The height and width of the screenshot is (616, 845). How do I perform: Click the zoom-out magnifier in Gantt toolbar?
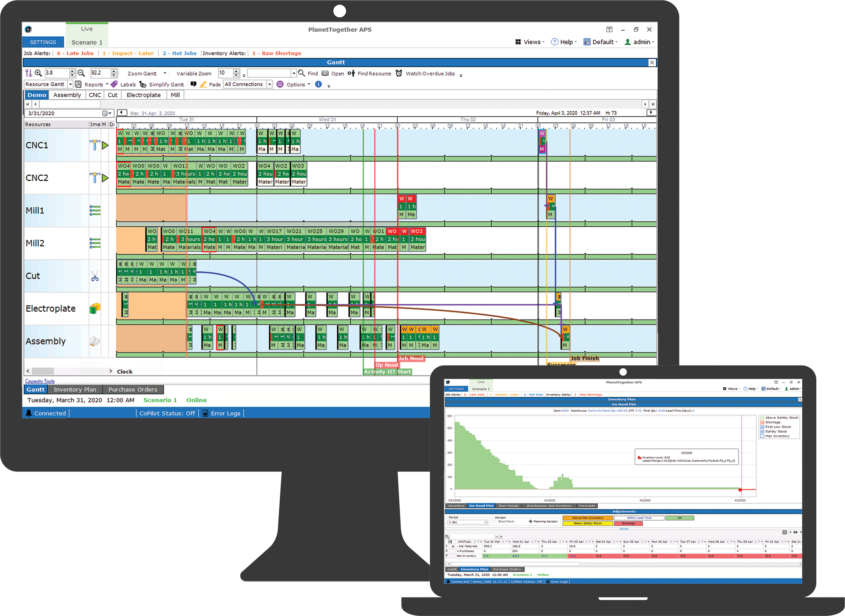81,73
